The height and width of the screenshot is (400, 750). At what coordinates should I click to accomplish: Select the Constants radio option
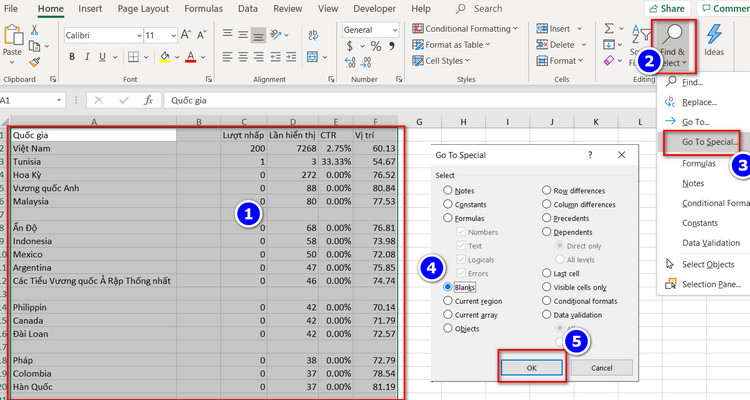click(x=448, y=204)
